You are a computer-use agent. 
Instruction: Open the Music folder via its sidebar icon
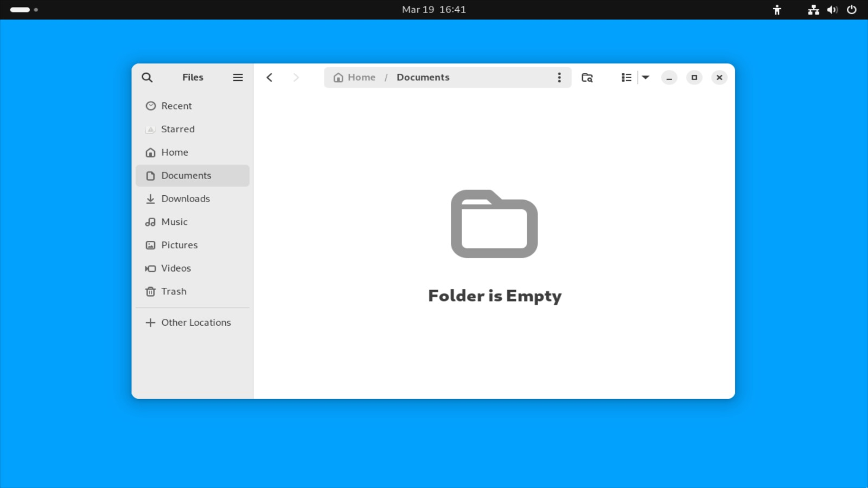(150, 222)
